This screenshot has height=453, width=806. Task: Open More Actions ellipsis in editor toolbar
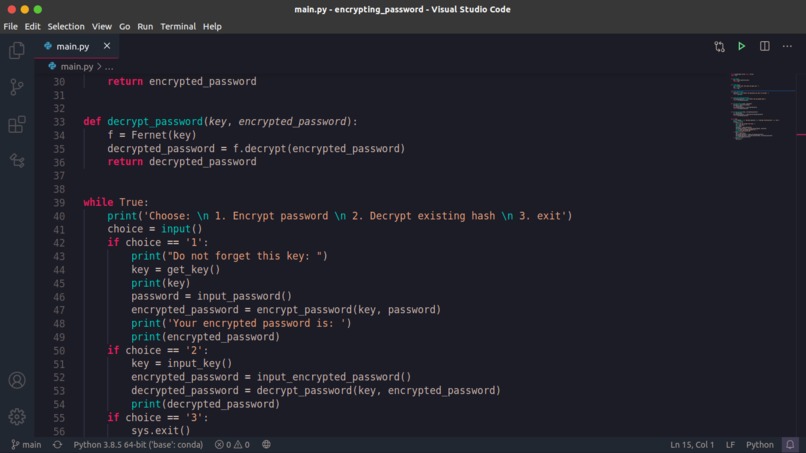tap(787, 46)
